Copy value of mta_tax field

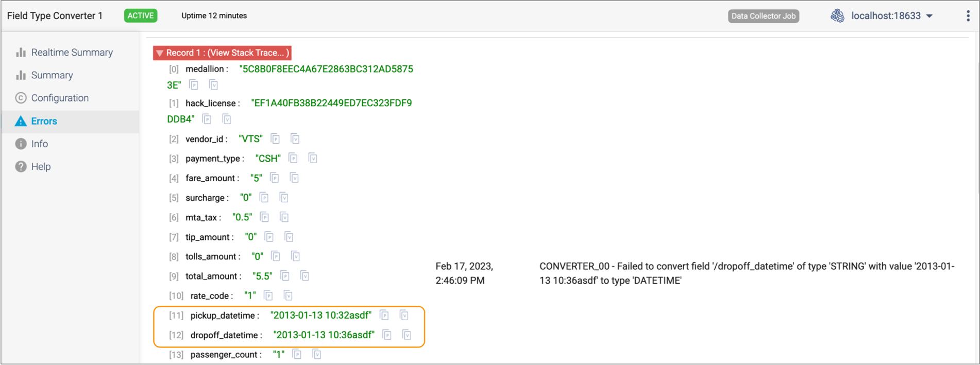pos(284,217)
